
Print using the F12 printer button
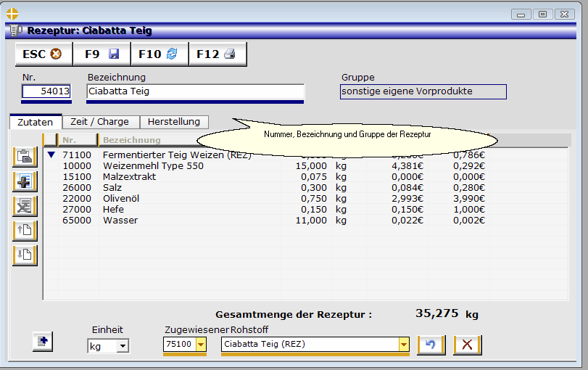218,54
